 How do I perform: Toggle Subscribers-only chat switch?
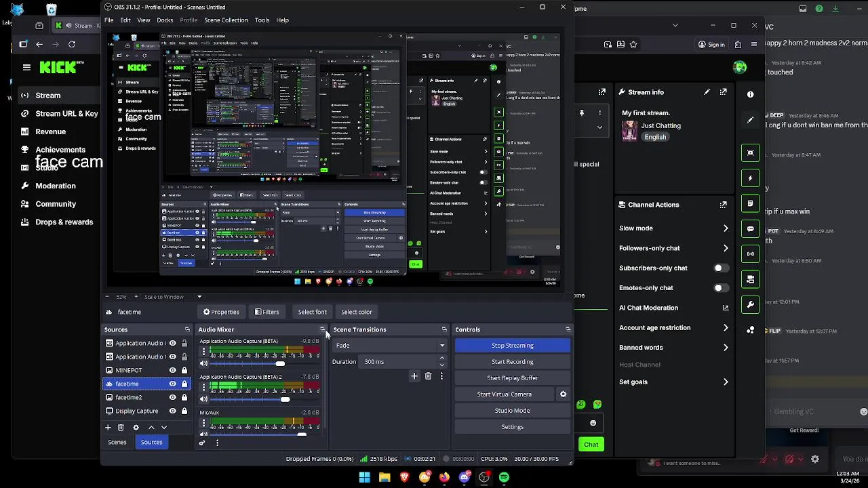click(x=722, y=268)
